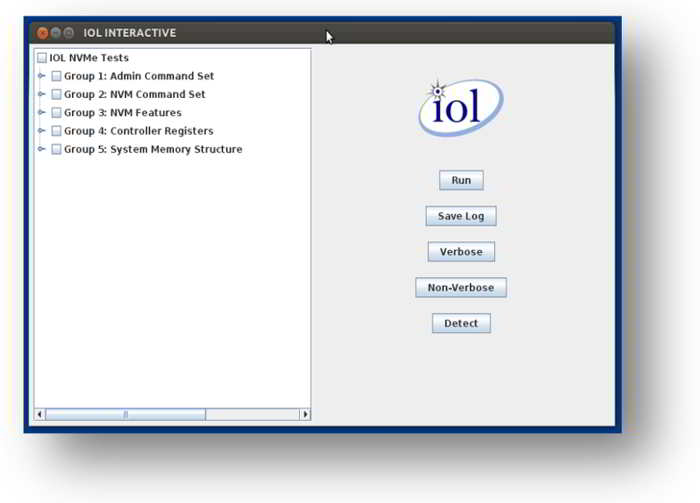Expand the Group 3 NVM Features node

(42, 112)
